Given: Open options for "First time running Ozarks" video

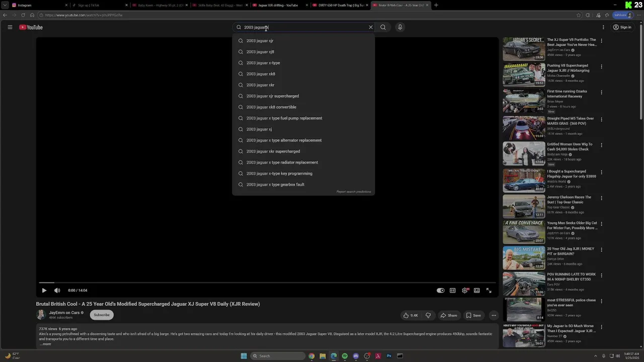Looking at the screenshot, I should coord(601,93).
